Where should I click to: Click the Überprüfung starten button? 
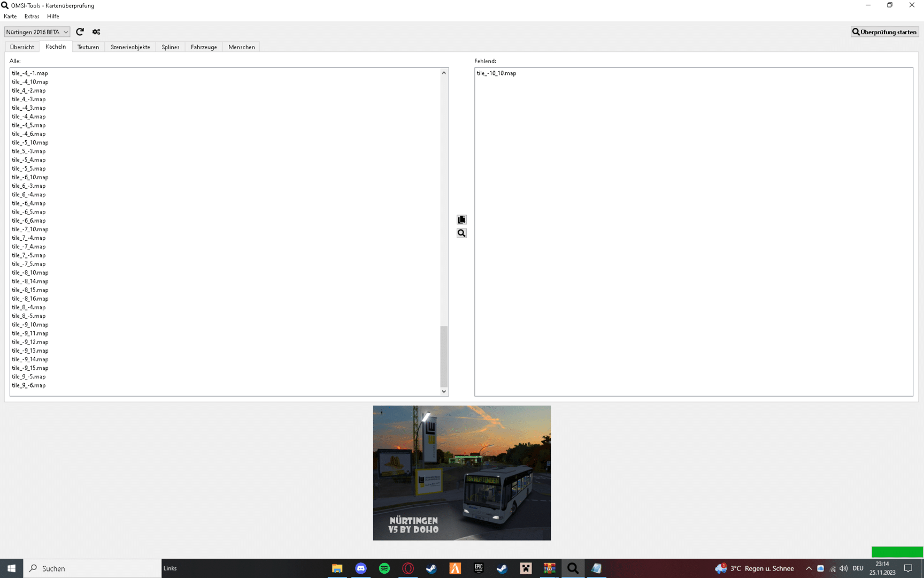[884, 32]
